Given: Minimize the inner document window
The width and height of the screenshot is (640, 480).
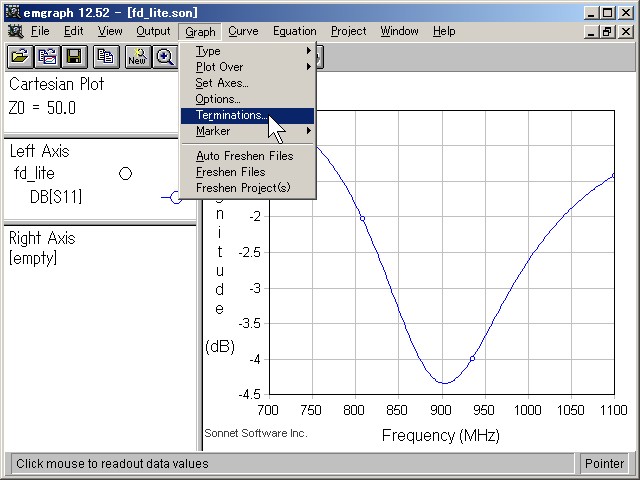Looking at the screenshot, I should (x=591, y=31).
